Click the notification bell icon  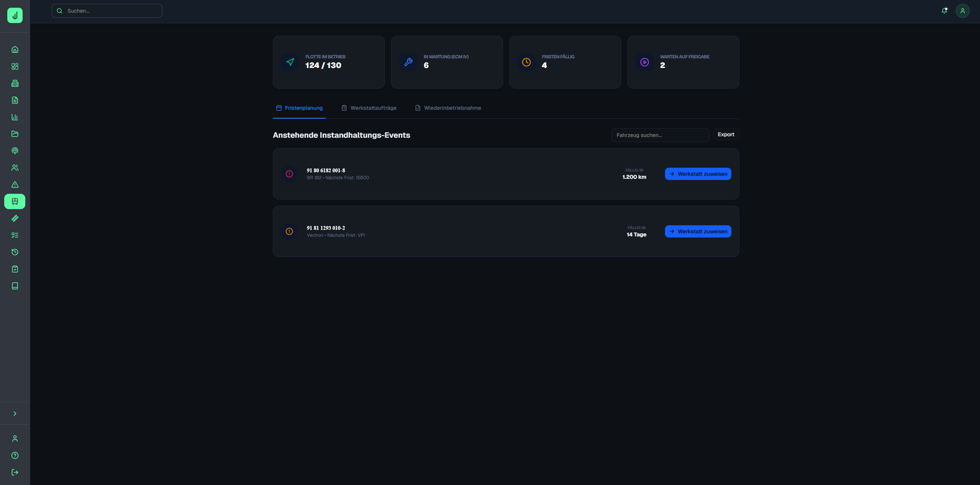coord(944,10)
